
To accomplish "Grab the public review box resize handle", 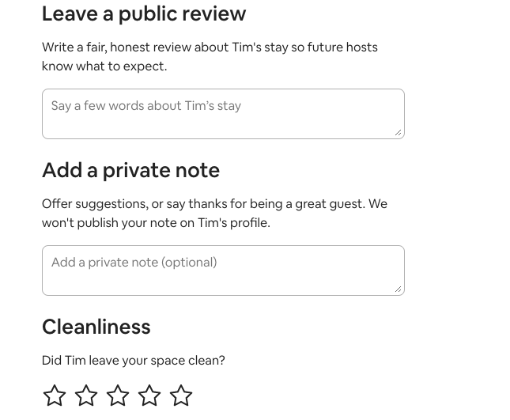I will coord(398,132).
